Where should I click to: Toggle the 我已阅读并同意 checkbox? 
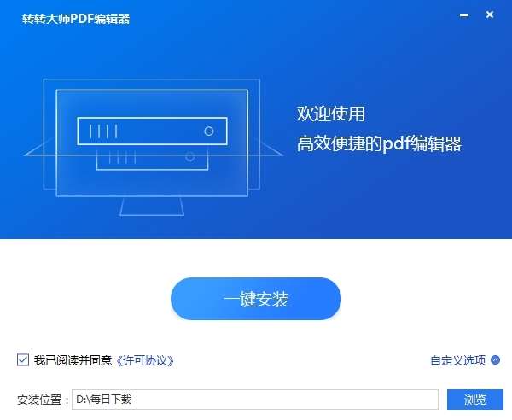point(23,360)
